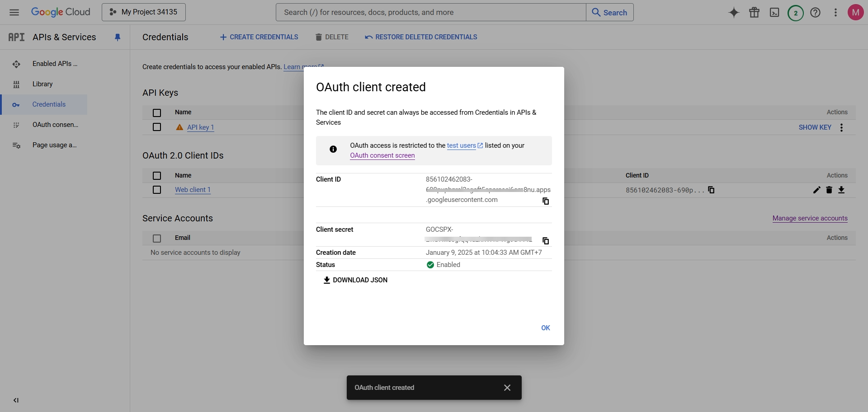The width and height of the screenshot is (868, 412).
Task: Copy Client secret in the dialog
Action: point(546,241)
